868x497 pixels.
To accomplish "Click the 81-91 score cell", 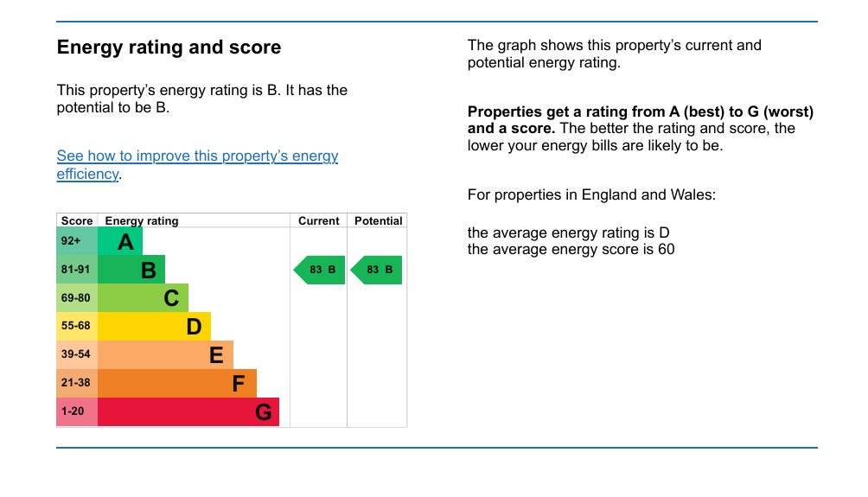I will click(x=77, y=271).
